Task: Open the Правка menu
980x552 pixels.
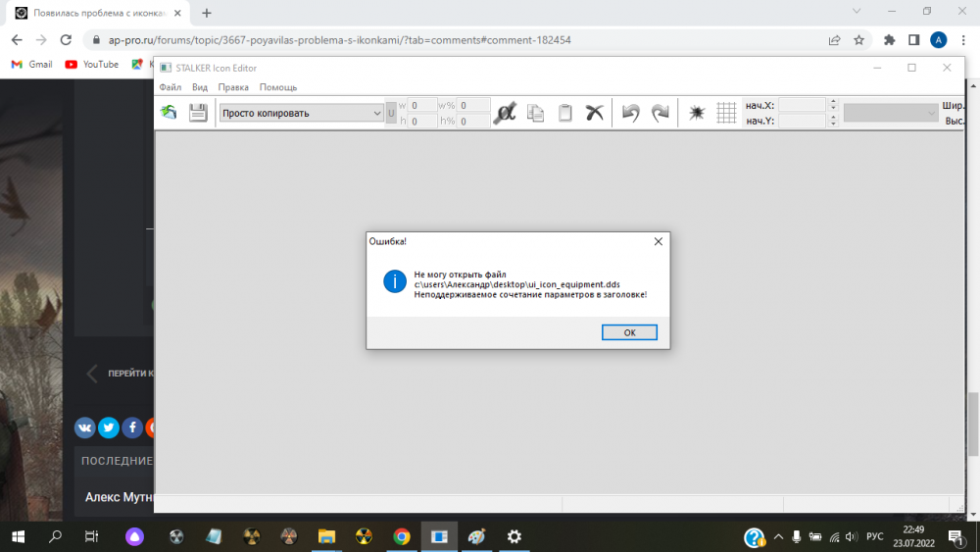Action: 233,87
